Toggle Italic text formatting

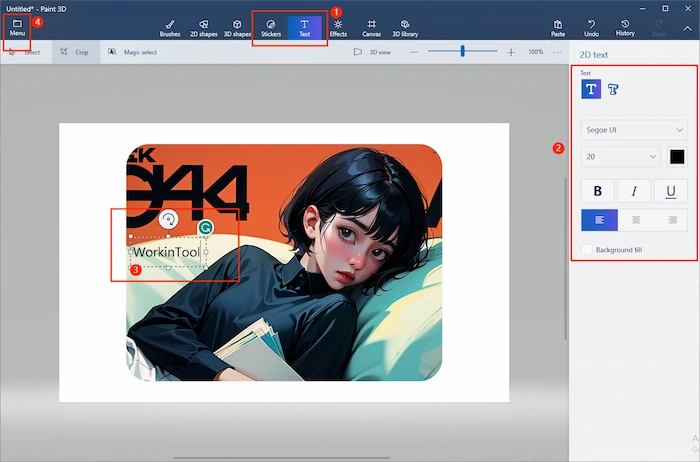634,192
